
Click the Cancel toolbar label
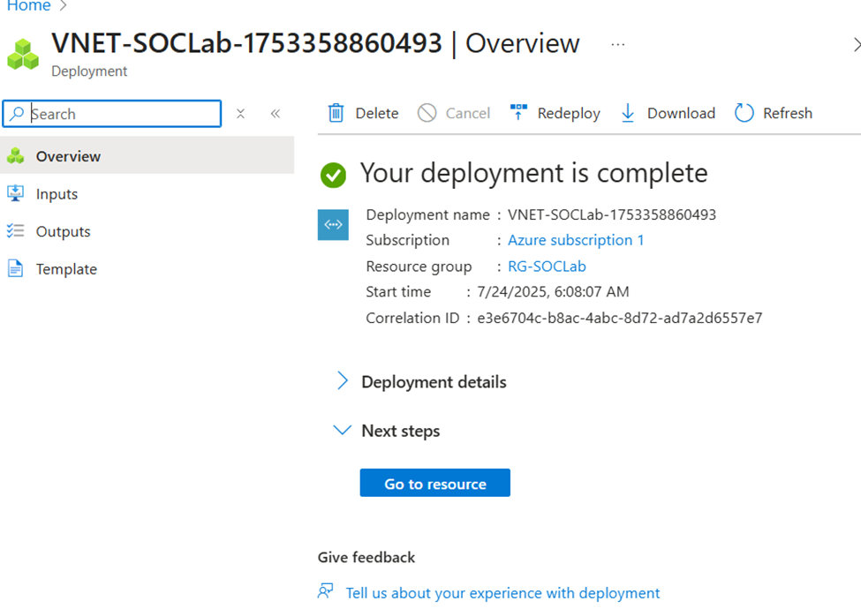pyautogui.click(x=467, y=113)
